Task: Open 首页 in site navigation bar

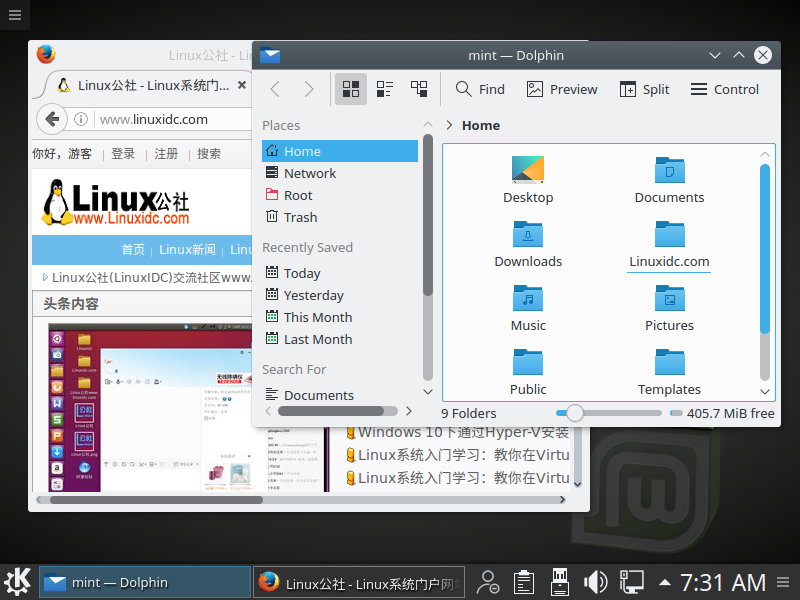Action: tap(133, 249)
